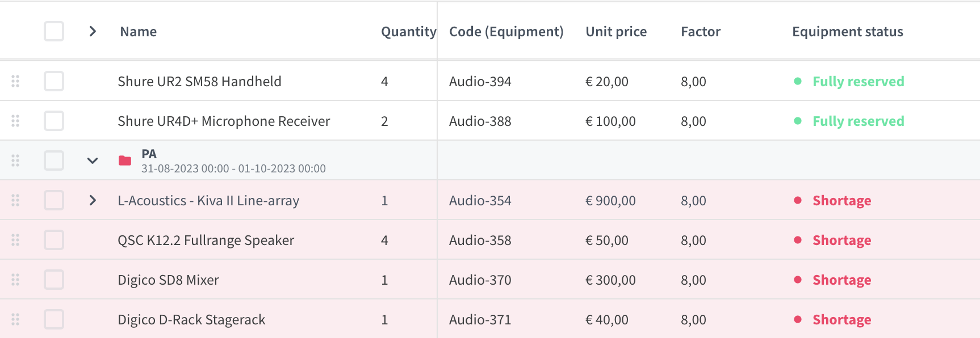The image size is (980, 338).
Task: Click the drag handle for Shure UR2 SM58 Handheld
Action: 15,81
